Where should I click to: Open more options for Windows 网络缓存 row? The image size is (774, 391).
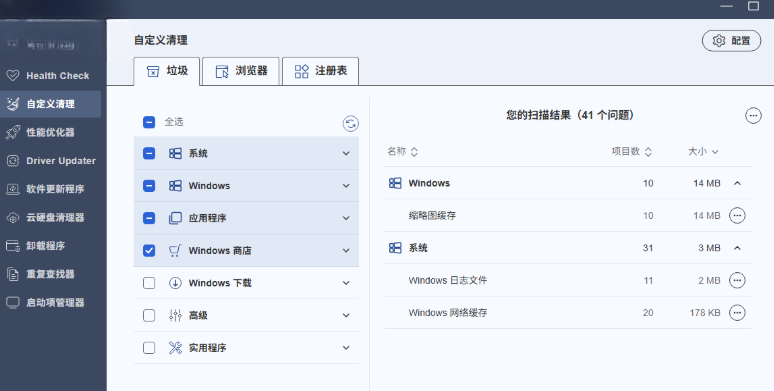[737, 313]
